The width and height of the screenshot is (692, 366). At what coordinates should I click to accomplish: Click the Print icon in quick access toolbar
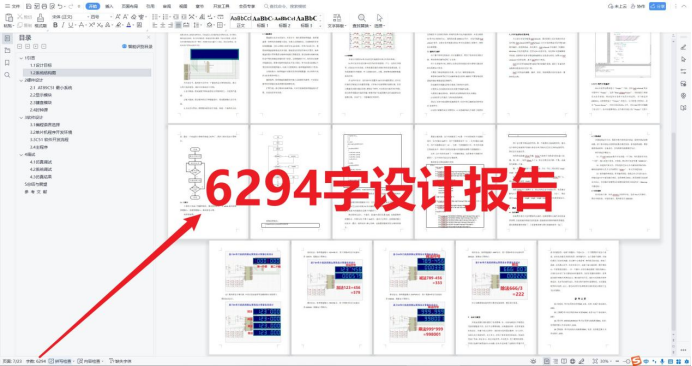(x=45, y=6)
